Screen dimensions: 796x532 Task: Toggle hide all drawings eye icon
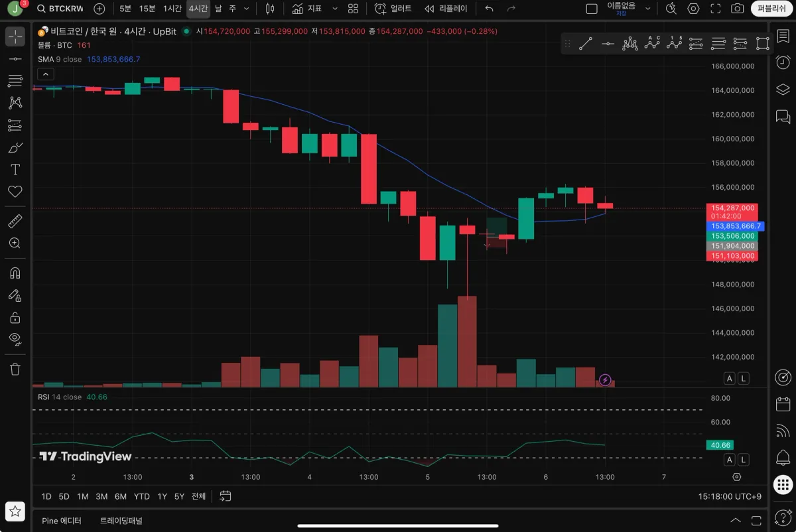(x=15, y=339)
